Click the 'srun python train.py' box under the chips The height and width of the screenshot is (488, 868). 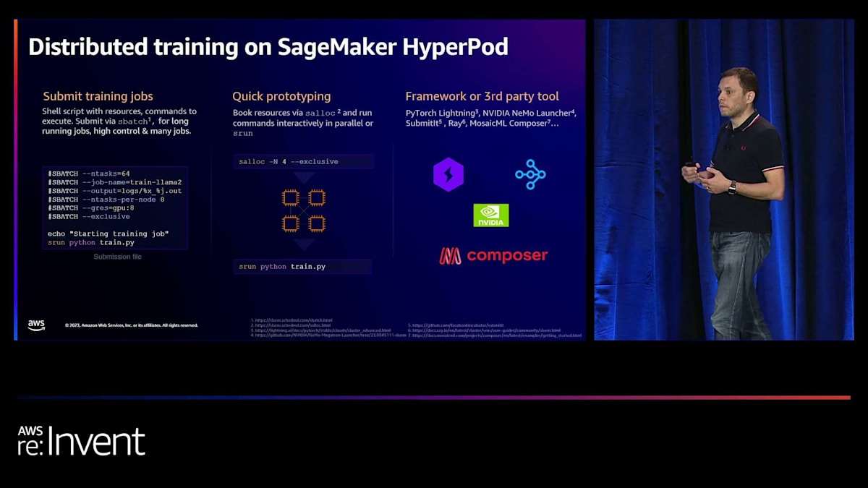pyautogui.click(x=304, y=267)
